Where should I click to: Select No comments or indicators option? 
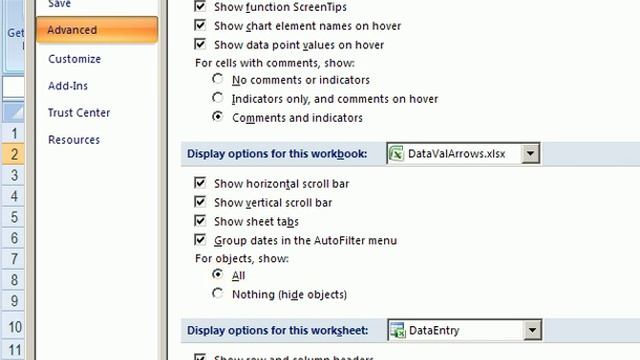click(x=218, y=79)
